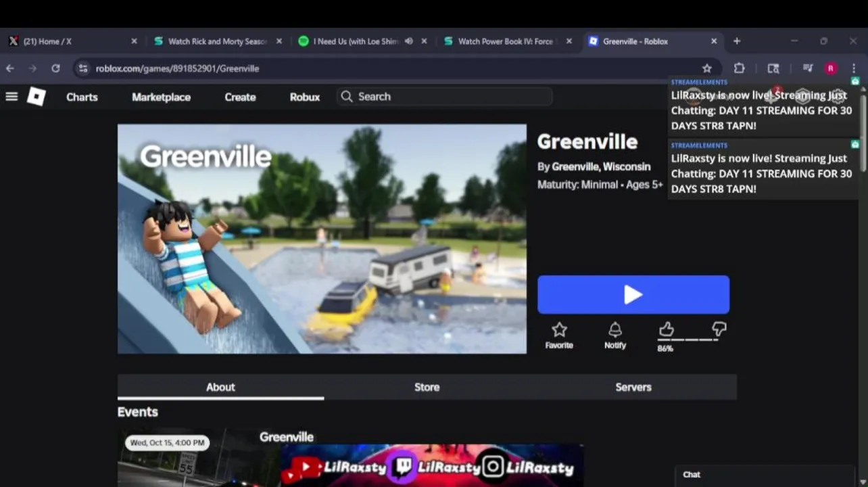Open the Roblox hamburger menu

tap(11, 97)
